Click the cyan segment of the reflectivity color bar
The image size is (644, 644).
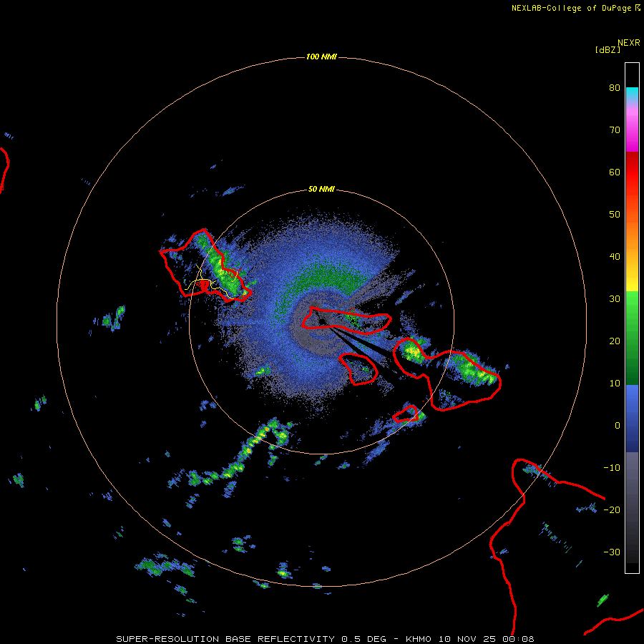click(x=632, y=94)
